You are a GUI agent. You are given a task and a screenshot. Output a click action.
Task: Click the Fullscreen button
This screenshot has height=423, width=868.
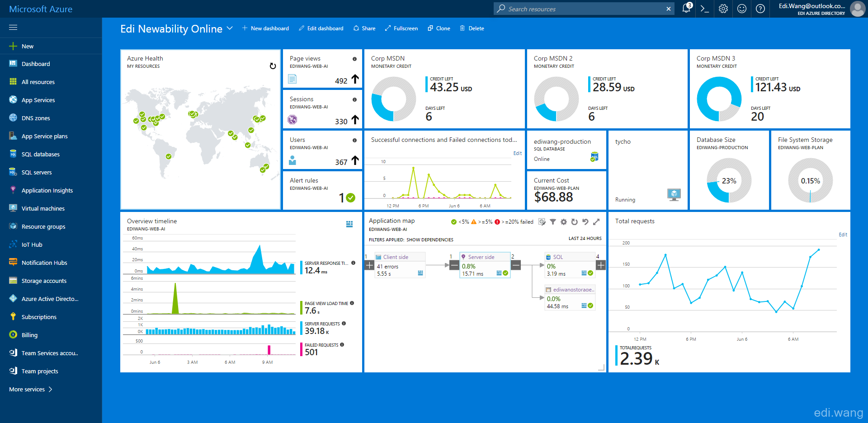click(401, 28)
